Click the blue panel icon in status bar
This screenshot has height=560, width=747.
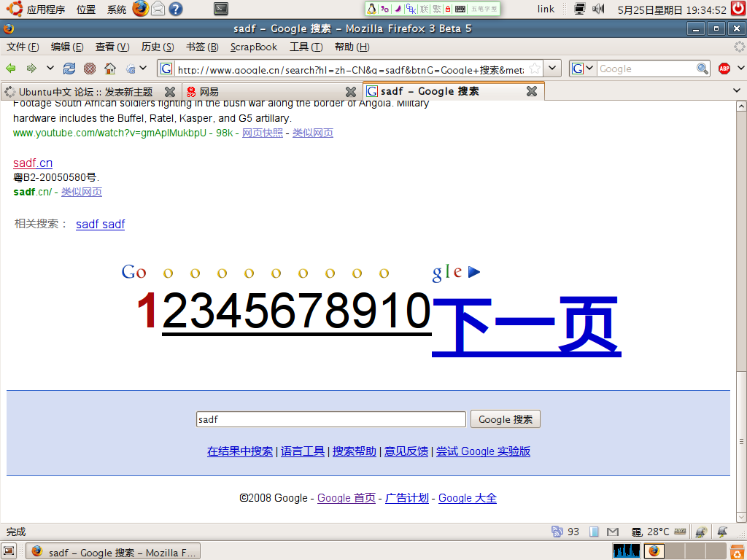[x=594, y=532]
